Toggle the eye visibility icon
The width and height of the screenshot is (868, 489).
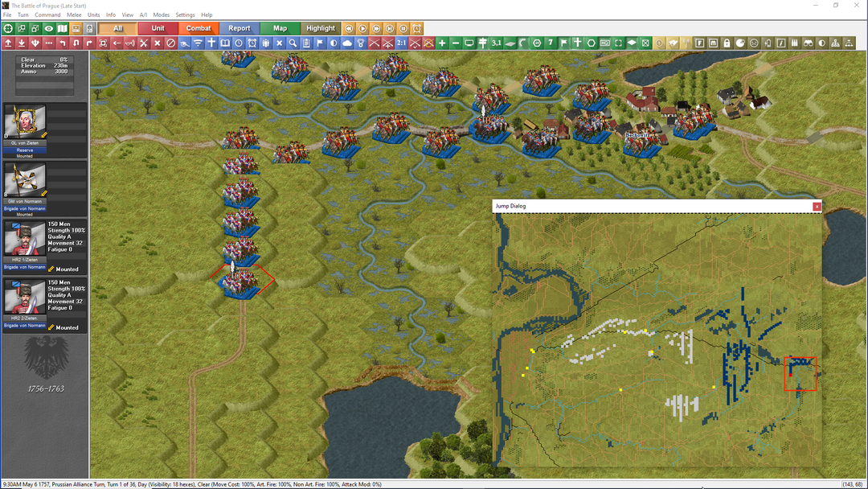[x=49, y=28]
